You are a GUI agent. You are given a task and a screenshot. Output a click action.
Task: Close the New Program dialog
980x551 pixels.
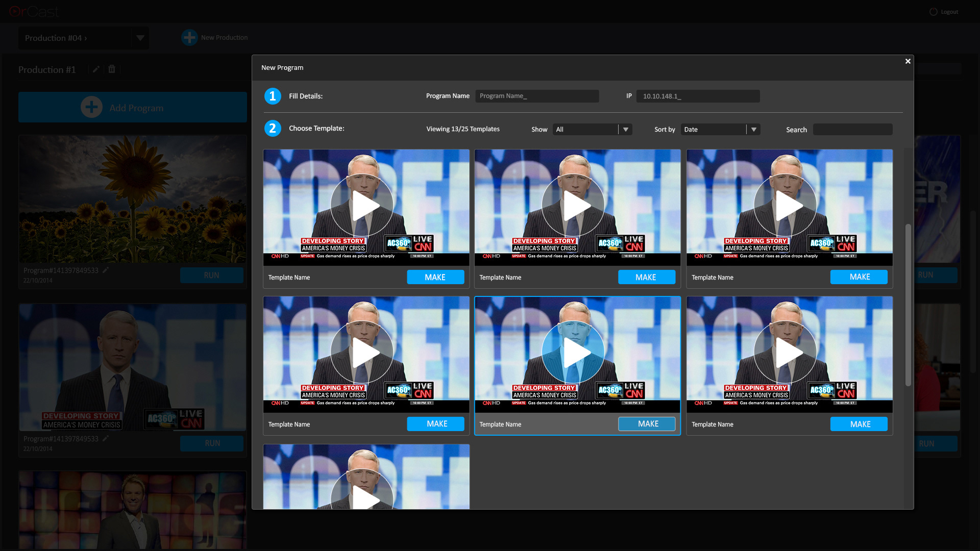click(x=908, y=61)
